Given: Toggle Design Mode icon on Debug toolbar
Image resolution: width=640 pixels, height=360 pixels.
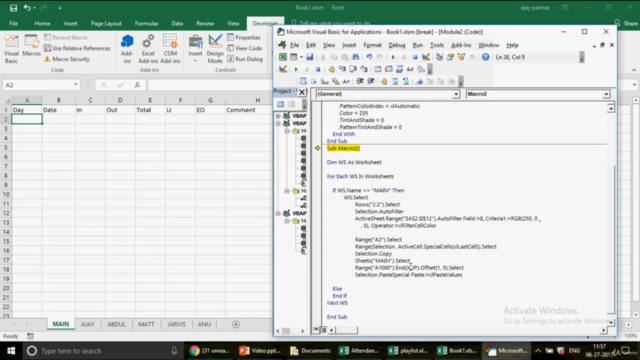Looking at the screenshot, I should pos(282,69).
